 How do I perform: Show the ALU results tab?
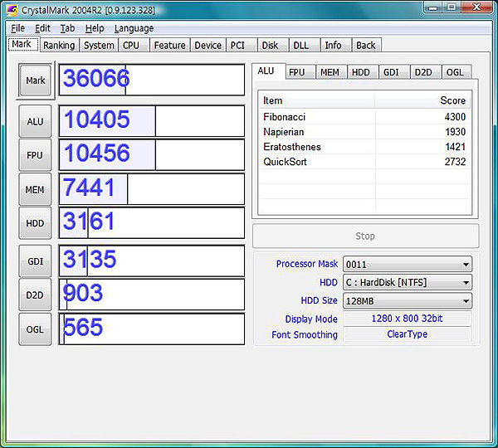pos(268,71)
